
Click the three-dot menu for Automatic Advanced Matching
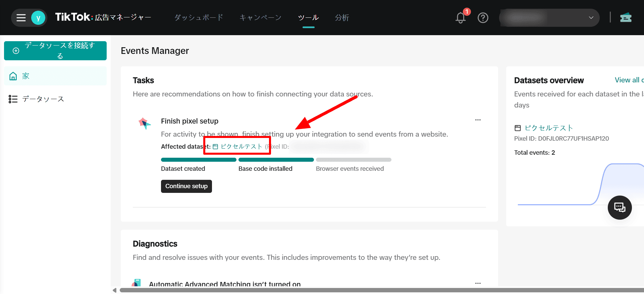478,283
